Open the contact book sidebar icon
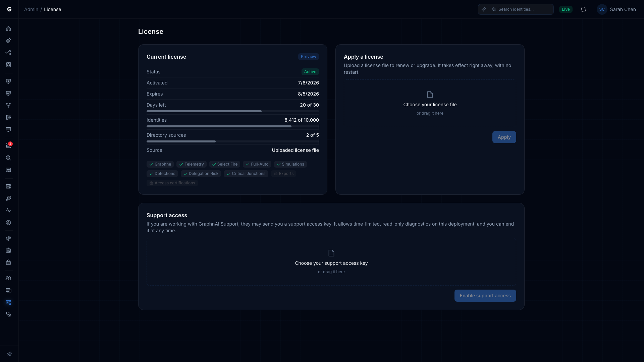Screen dimensions: 644x362 [x=8, y=65]
